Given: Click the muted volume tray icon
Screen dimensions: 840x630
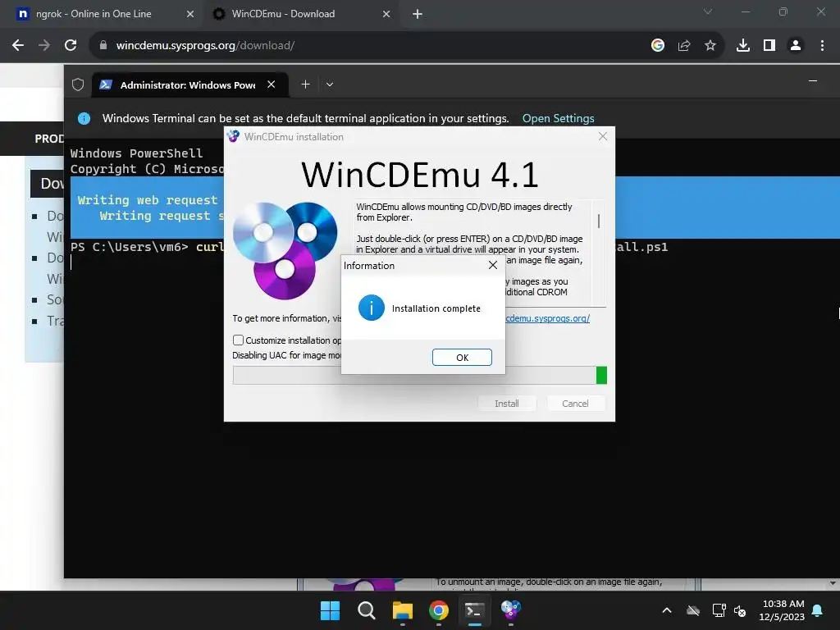Looking at the screenshot, I should click(x=740, y=610).
